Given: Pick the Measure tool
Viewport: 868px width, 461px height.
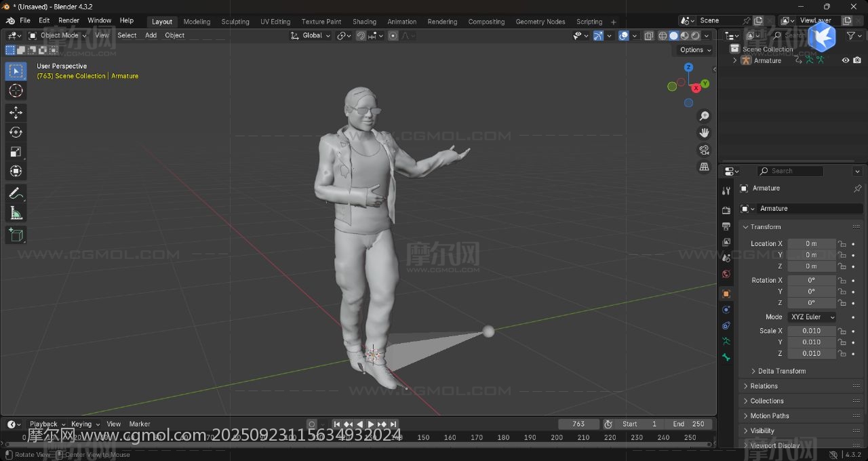Looking at the screenshot, I should tap(16, 214).
